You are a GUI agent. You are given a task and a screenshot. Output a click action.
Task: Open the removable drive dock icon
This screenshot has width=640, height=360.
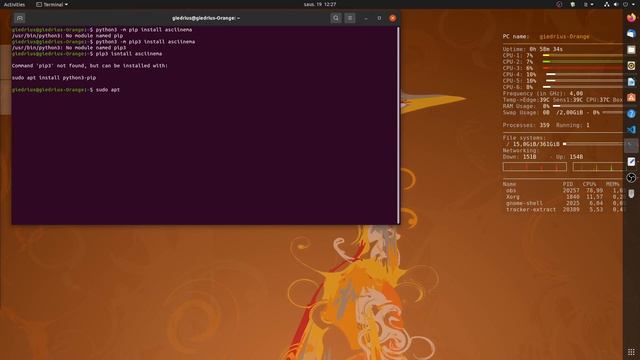click(x=631, y=193)
